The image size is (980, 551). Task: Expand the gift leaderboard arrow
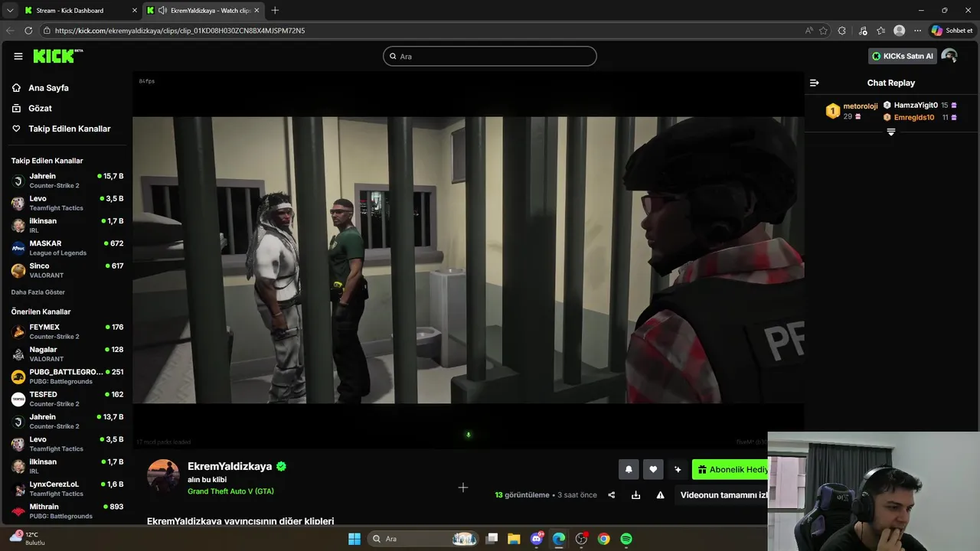(890, 132)
